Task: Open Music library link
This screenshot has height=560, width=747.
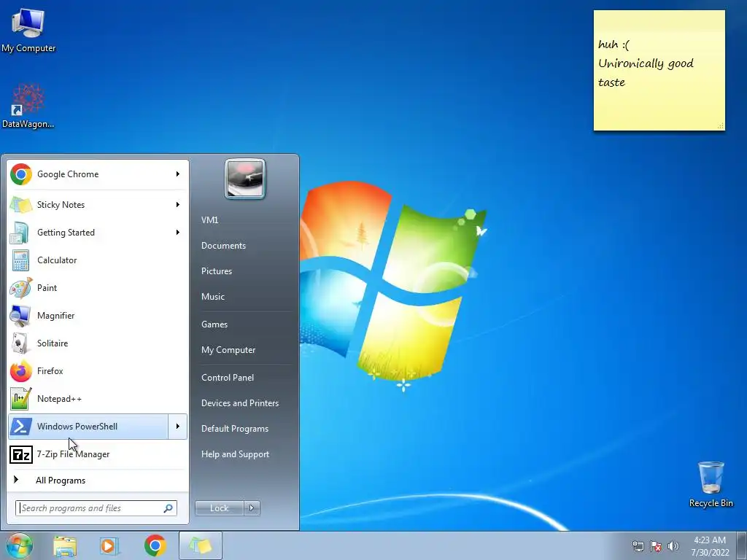Action: tap(212, 297)
